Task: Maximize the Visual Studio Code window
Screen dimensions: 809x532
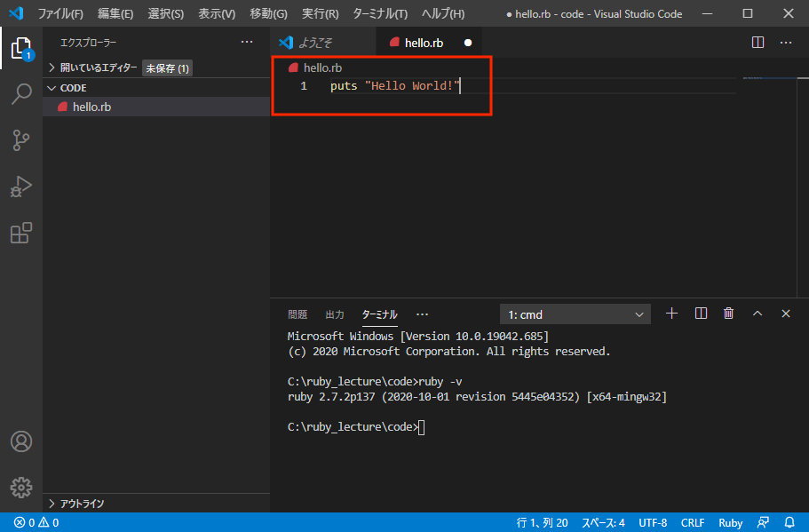Action: click(748, 14)
